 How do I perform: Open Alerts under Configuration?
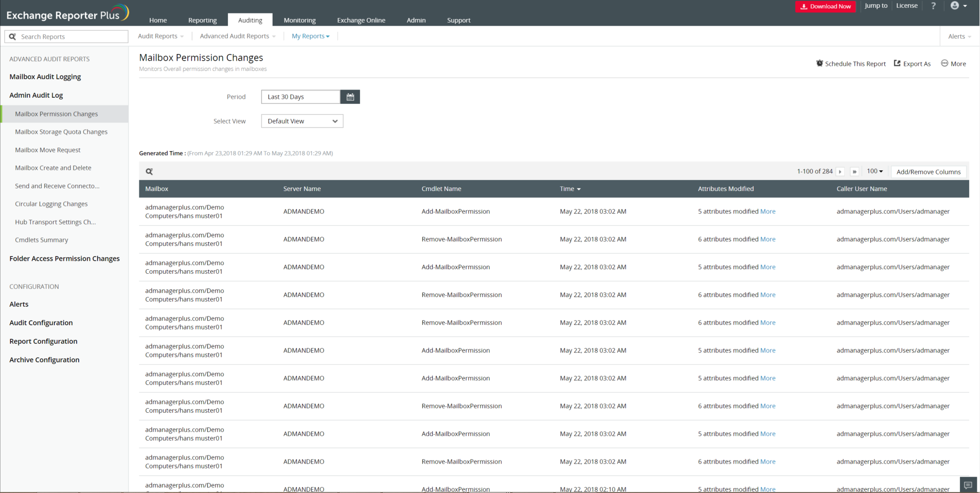coord(19,304)
